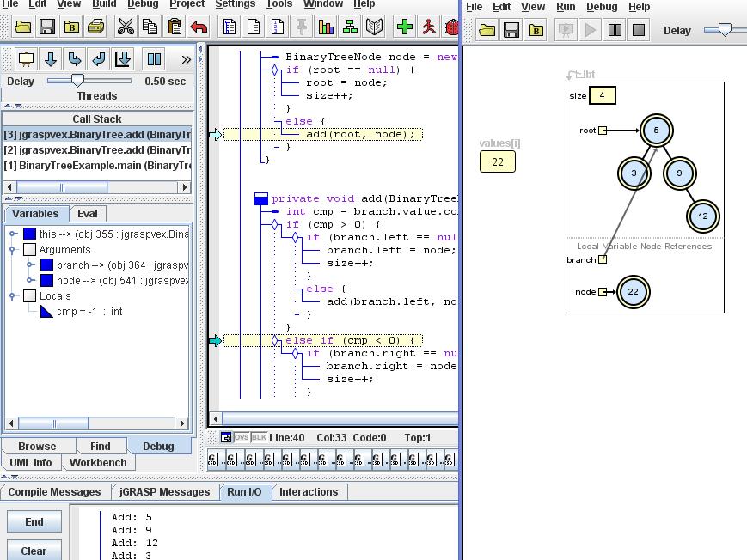Switch to the jGRASP Messages tab
The image size is (747, 560).
point(165,492)
